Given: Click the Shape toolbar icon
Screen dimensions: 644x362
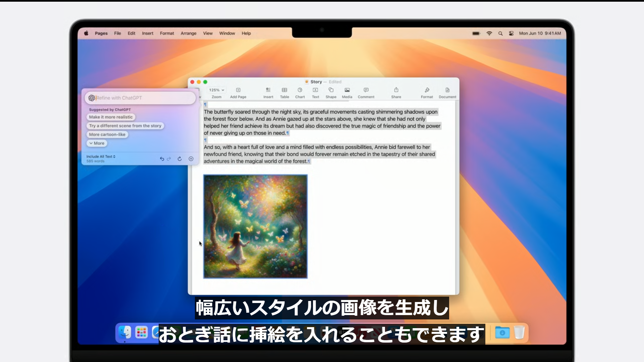Looking at the screenshot, I should coord(331,90).
